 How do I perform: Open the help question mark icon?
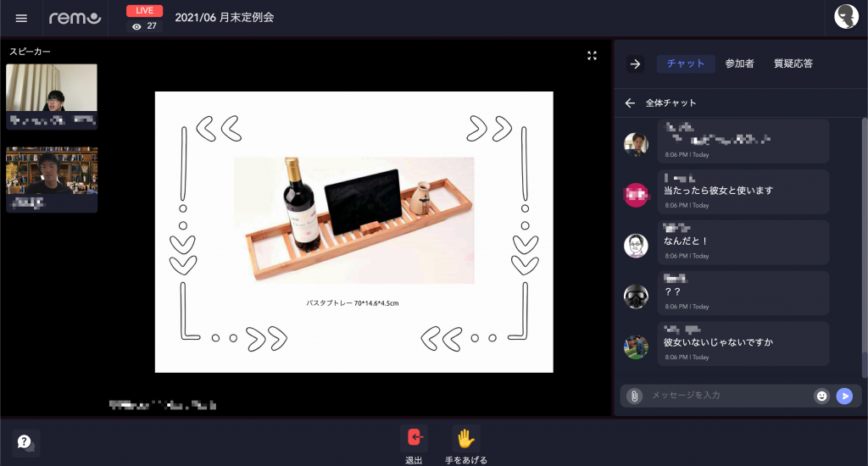click(25, 441)
